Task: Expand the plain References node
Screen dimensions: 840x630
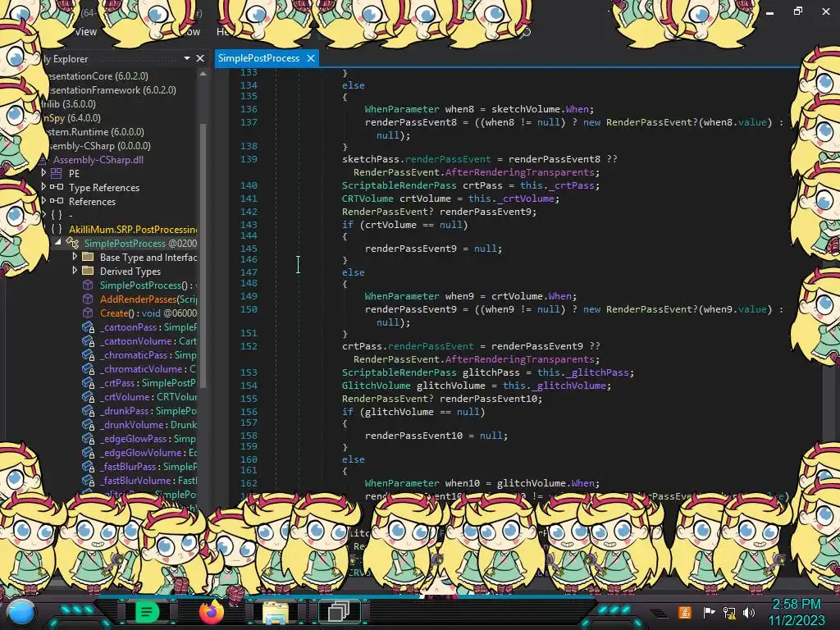Action: [x=44, y=200]
